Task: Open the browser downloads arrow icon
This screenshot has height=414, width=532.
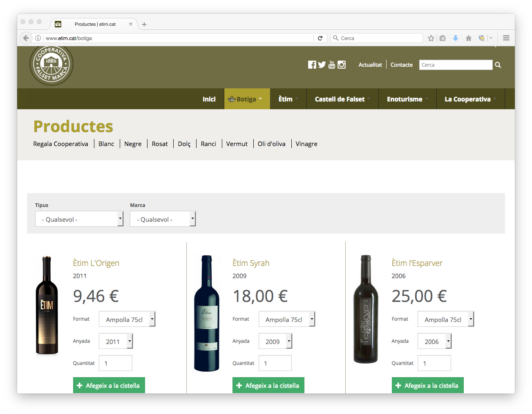Action: click(x=455, y=38)
